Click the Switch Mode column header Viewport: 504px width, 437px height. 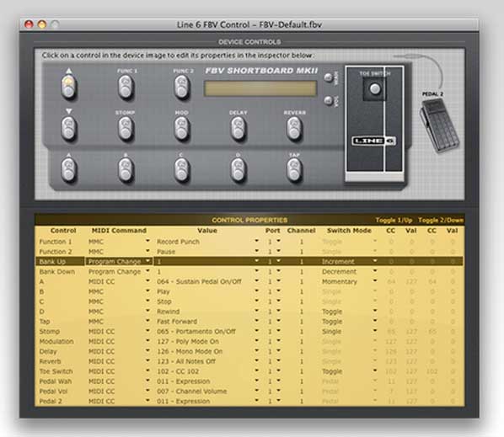click(x=349, y=230)
